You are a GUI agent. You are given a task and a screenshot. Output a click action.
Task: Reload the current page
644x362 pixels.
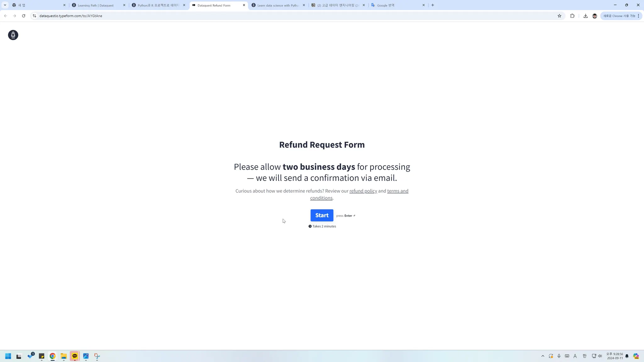click(24, 16)
